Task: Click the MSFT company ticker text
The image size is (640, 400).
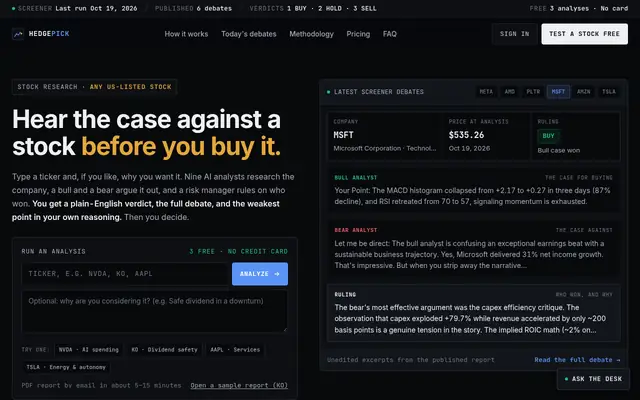Action: (343, 135)
